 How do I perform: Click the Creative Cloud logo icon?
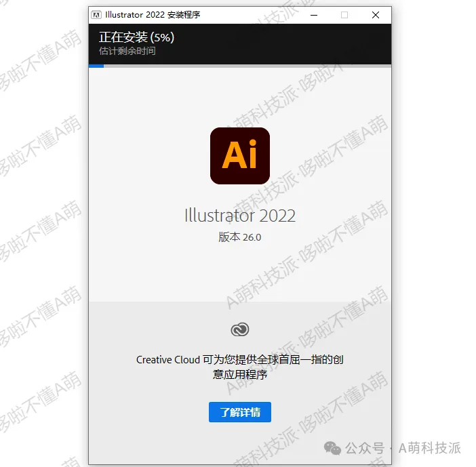(240, 329)
